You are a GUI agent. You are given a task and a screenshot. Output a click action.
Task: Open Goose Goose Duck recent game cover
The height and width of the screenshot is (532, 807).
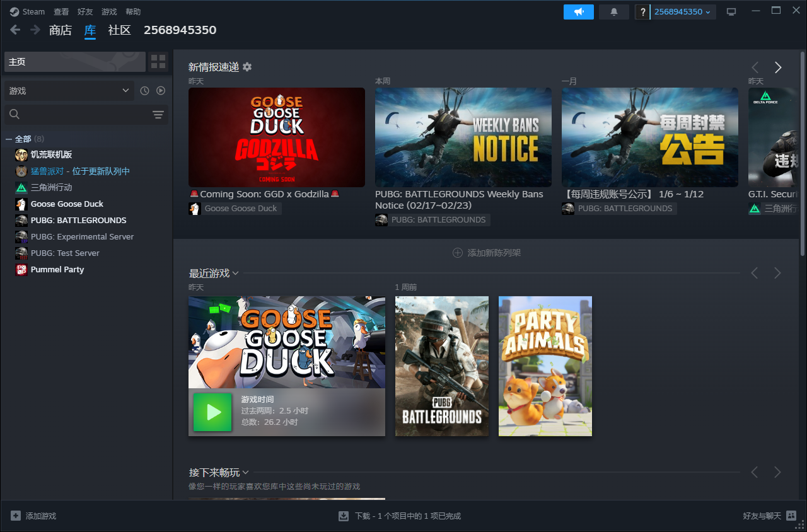(x=287, y=342)
